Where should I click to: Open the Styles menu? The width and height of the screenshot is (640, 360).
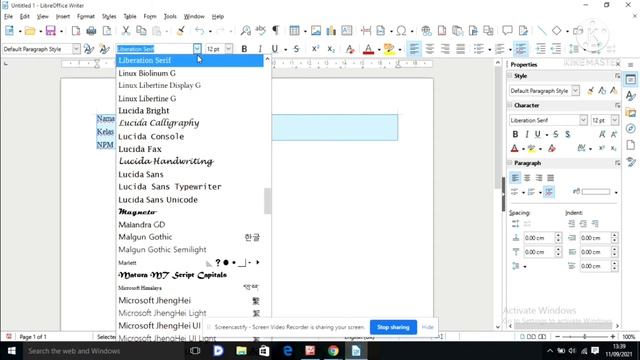(109, 16)
